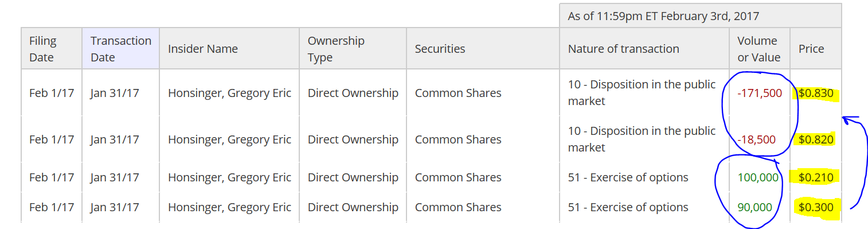Sort by the Transaction Date column header
868x229 pixels.
click(120, 49)
